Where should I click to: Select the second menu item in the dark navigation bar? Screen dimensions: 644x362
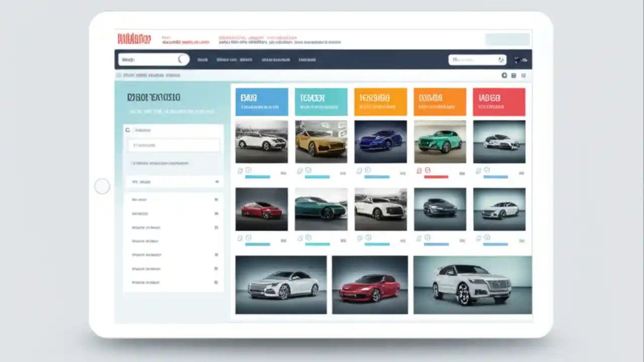pos(227,59)
